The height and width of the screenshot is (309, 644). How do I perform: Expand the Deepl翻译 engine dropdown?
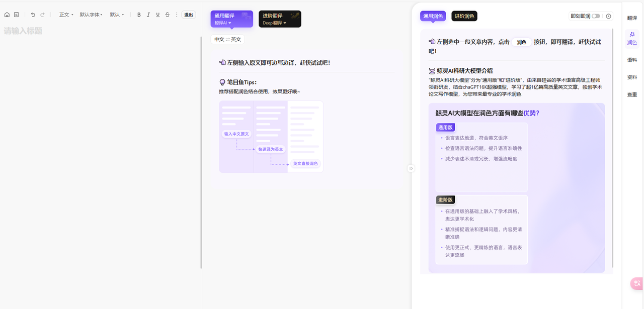point(275,23)
